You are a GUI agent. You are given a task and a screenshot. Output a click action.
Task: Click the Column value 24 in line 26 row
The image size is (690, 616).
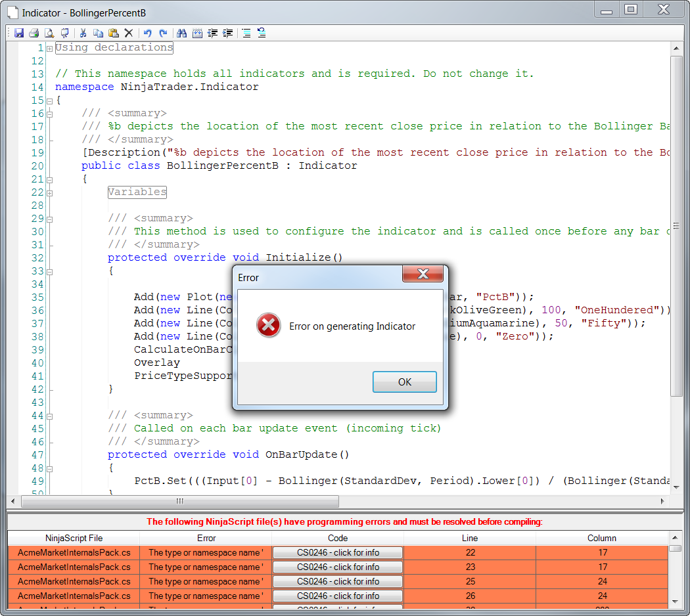(603, 596)
